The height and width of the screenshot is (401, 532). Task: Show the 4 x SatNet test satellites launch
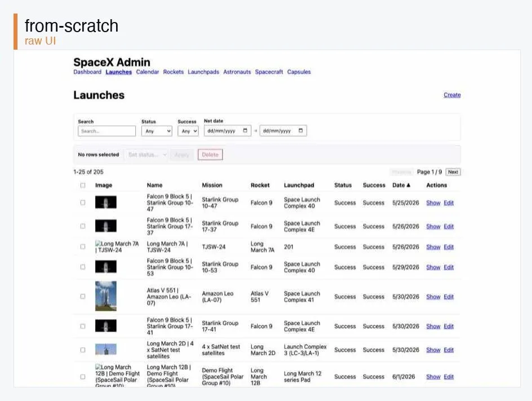coord(433,350)
